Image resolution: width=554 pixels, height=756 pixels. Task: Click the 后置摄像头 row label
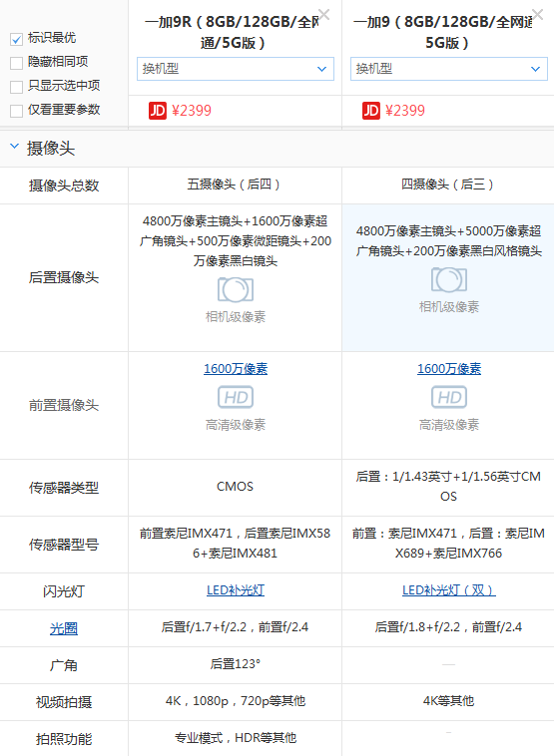click(x=64, y=277)
